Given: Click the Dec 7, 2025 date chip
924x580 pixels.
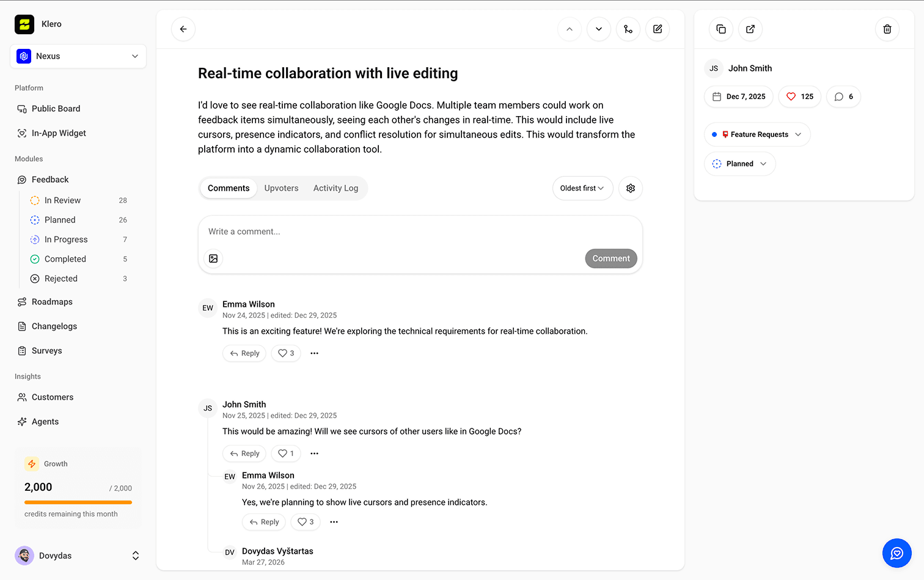Looking at the screenshot, I should [739, 97].
